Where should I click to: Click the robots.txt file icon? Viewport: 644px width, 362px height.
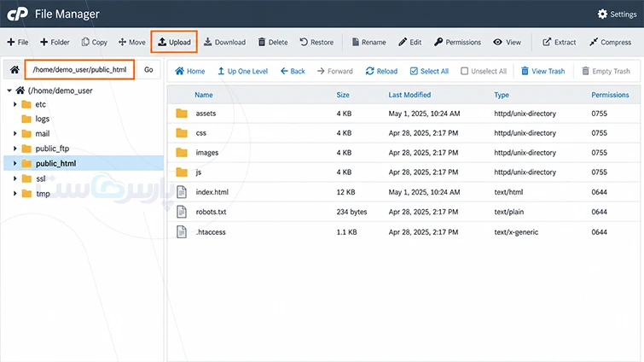point(182,212)
